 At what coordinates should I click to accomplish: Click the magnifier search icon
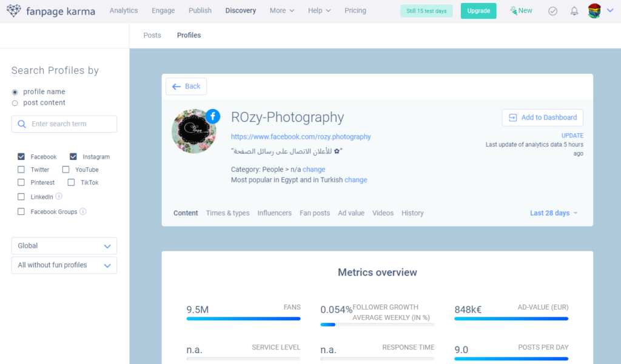coord(21,124)
